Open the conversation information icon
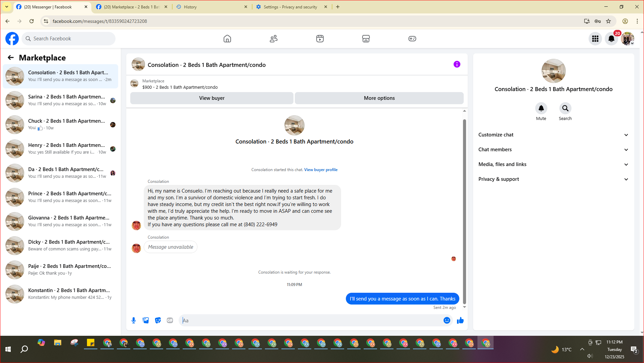Screen dimensions: 644x363 pyautogui.click(x=457, y=64)
